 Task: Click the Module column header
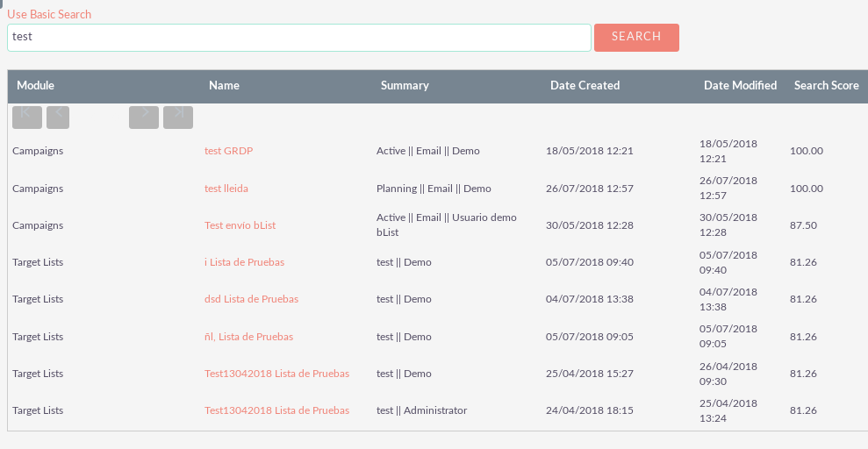pyautogui.click(x=35, y=86)
